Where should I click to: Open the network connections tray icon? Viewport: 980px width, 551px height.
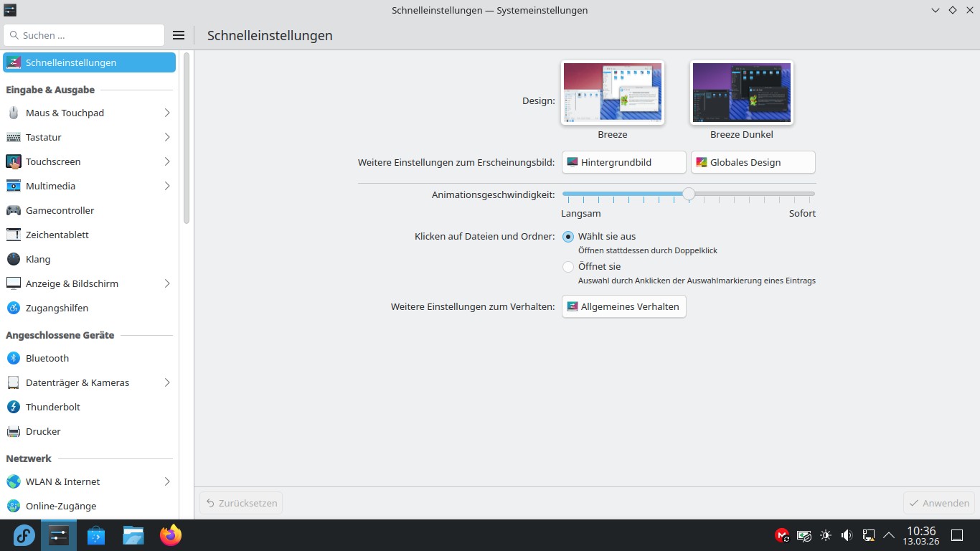pyautogui.click(x=869, y=535)
